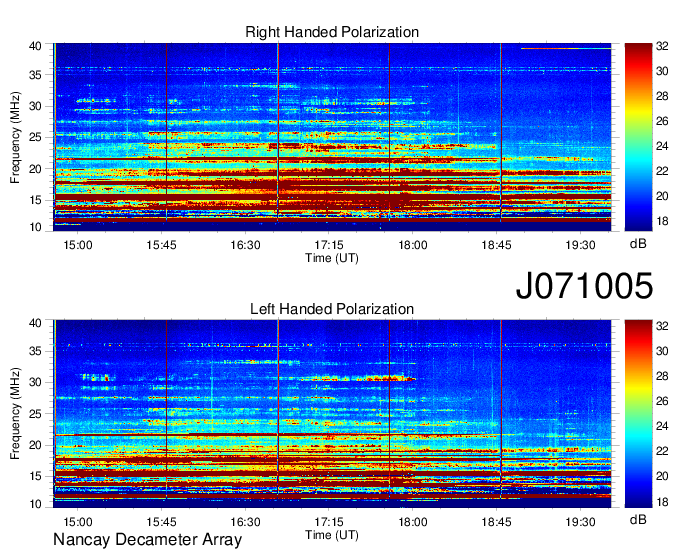Screen dimensions: 680x552
Task: Click the top plot "Frequency (MHz)" axis label
Action: click(x=15, y=137)
